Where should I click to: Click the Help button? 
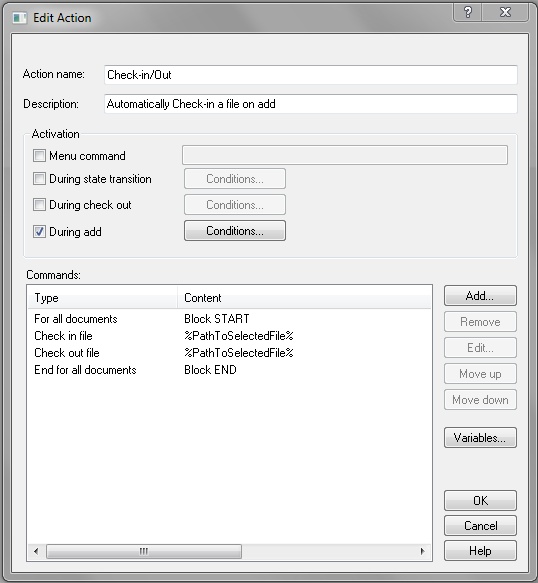[480, 551]
